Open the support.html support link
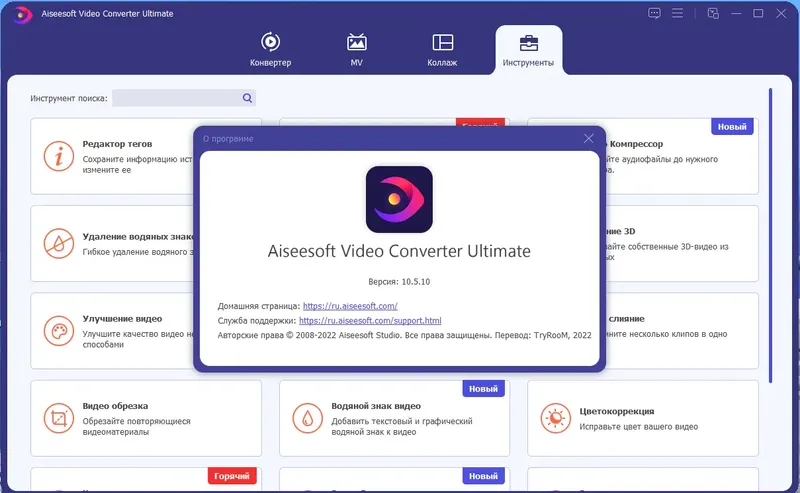800x493 pixels. click(x=370, y=321)
